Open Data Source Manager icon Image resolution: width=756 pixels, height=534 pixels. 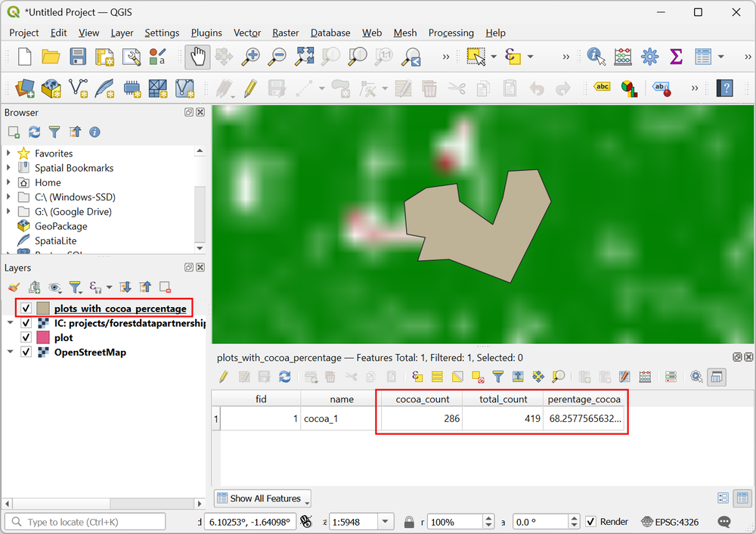pyautogui.click(x=25, y=88)
